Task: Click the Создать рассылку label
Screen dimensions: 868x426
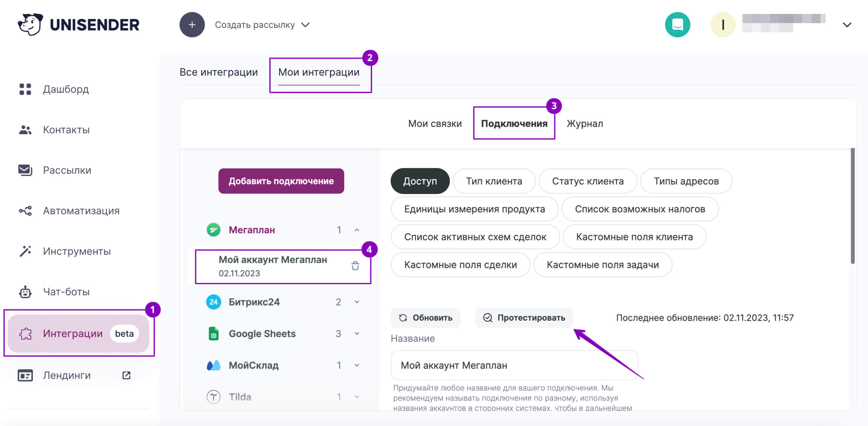Action: [255, 25]
